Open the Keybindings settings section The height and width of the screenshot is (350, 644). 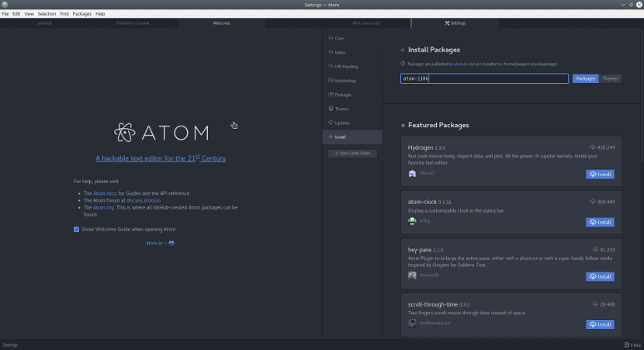[x=345, y=81]
